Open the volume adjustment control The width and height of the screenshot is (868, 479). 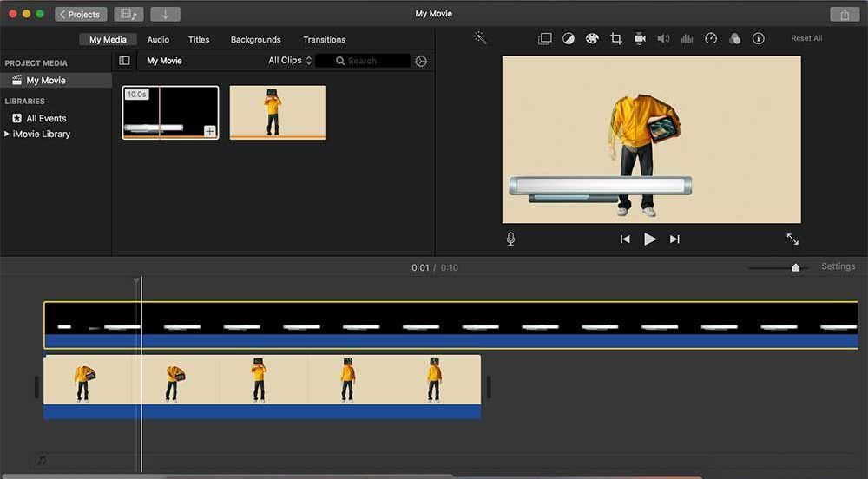point(663,39)
